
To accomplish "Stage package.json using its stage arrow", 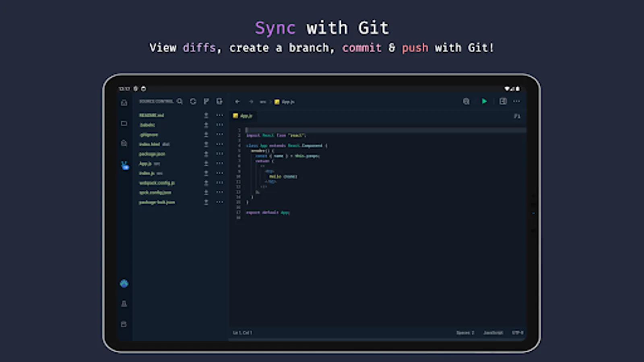I will coord(206,154).
